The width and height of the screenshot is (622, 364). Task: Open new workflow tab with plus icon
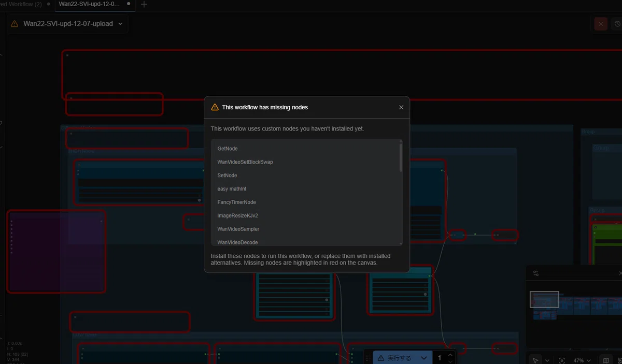(x=144, y=4)
